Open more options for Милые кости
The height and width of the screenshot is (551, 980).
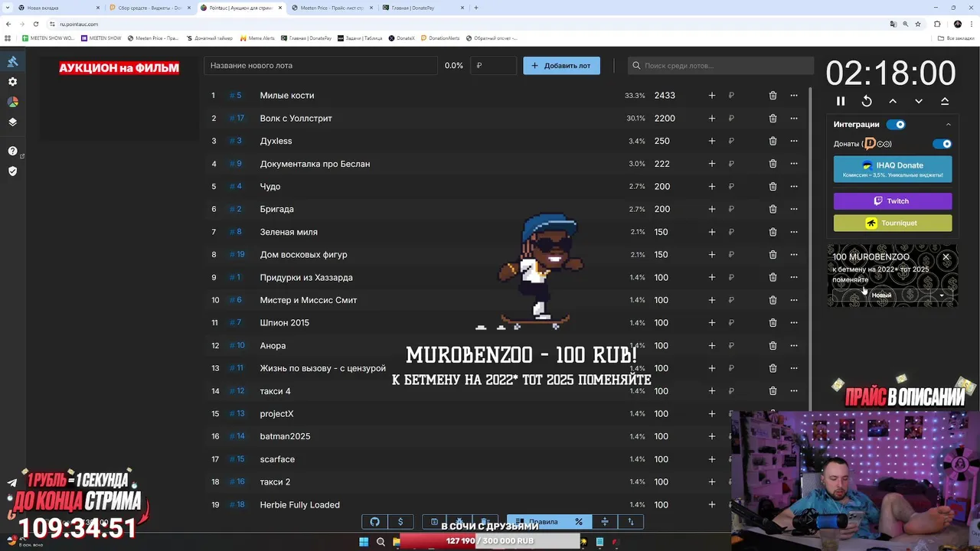tap(794, 96)
